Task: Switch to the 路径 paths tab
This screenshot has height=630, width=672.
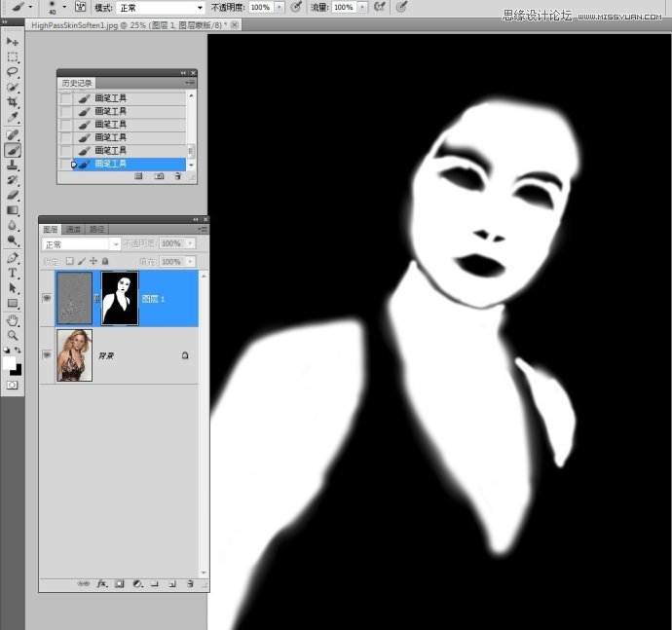Action: click(x=96, y=229)
